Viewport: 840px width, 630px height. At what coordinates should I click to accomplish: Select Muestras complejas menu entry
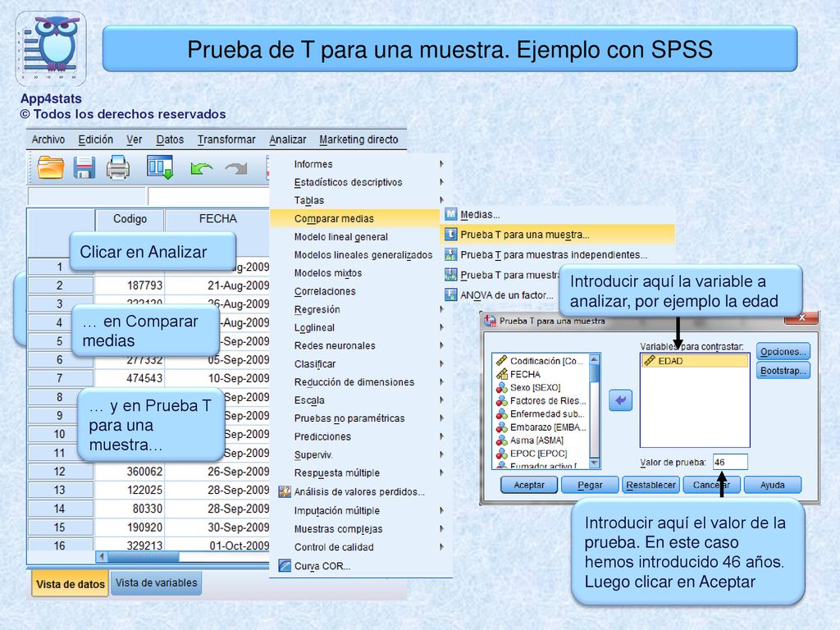361,529
